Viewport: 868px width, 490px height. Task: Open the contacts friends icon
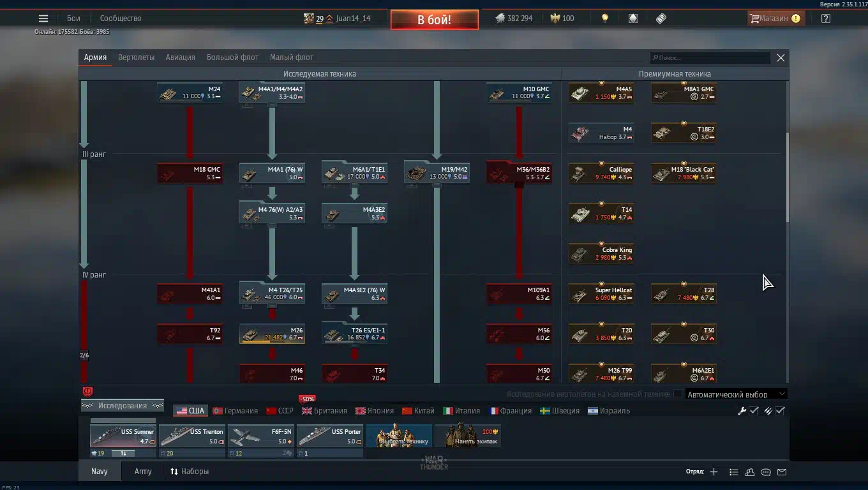pyautogui.click(x=750, y=472)
